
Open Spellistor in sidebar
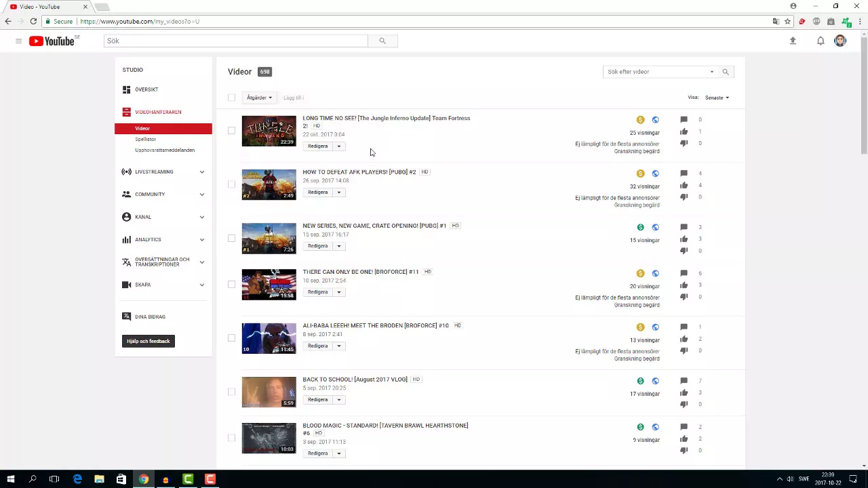[x=145, y=140]
